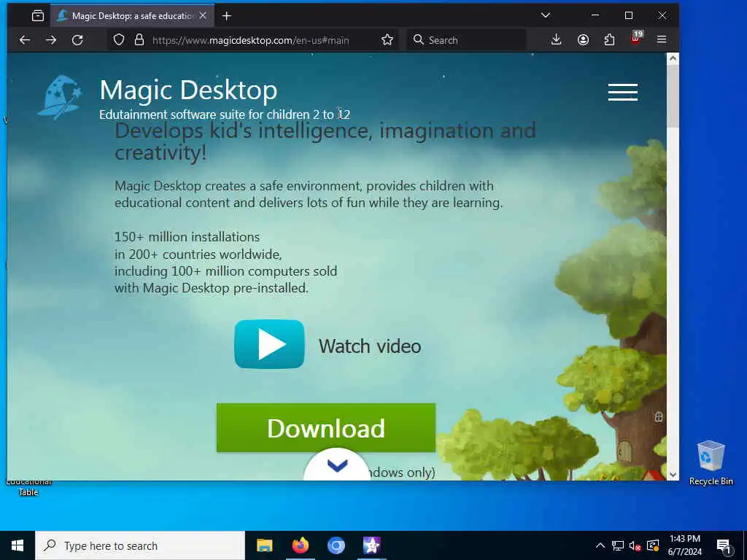This screenshot has width=747, height=560.
Task: Go forward with the browser forward arrow
Action: pos(51,40)
